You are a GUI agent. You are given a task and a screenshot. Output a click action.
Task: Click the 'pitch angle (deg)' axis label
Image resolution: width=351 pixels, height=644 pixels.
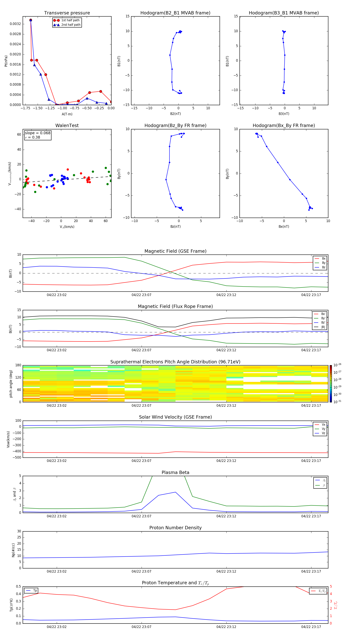click(x=11, y=384)
